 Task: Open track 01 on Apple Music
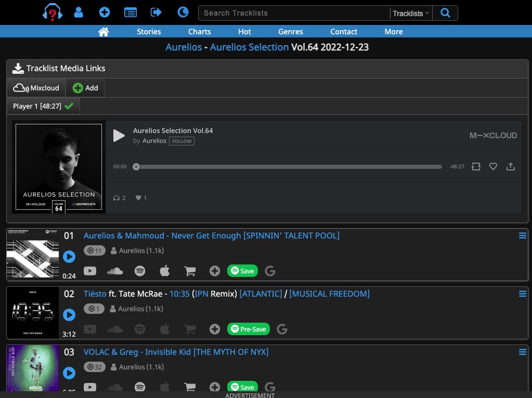click(x=164, y=271)
